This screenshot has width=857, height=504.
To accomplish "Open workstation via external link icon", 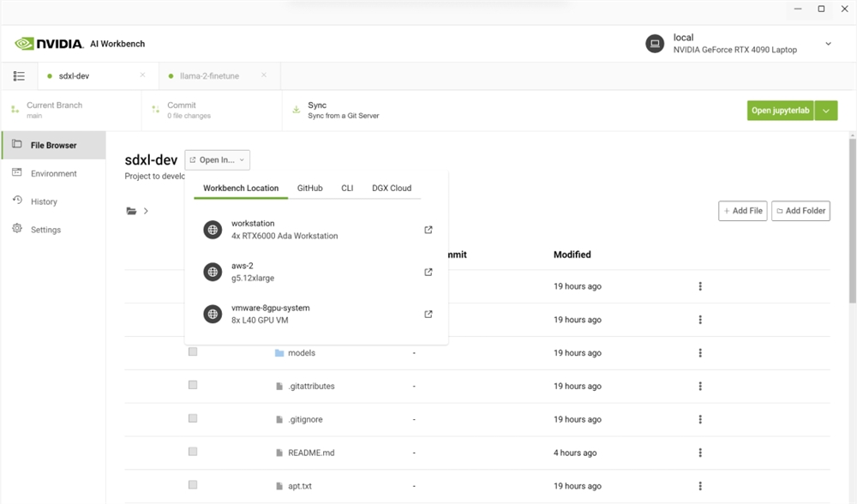I will (428, 230).
